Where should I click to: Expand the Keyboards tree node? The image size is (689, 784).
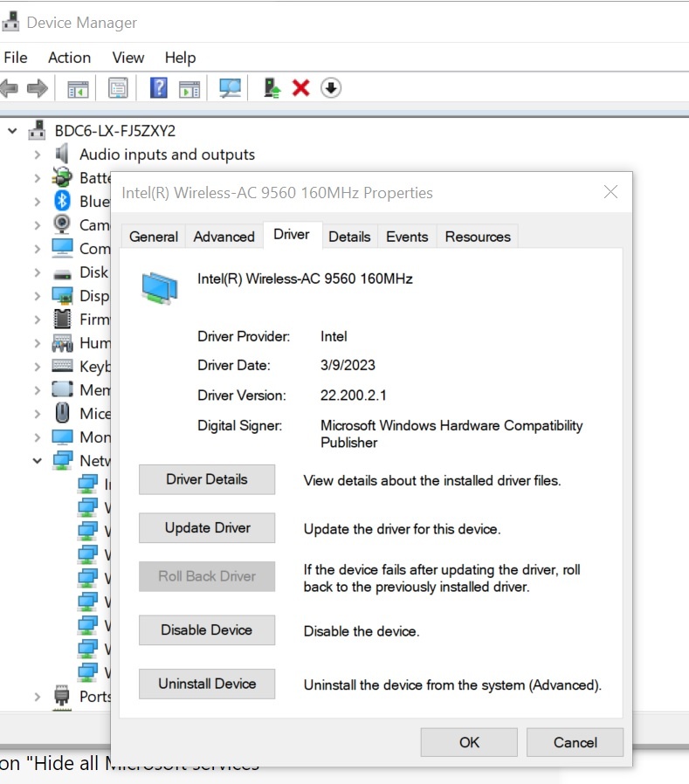pyautogui.click(x=38, y=367)
